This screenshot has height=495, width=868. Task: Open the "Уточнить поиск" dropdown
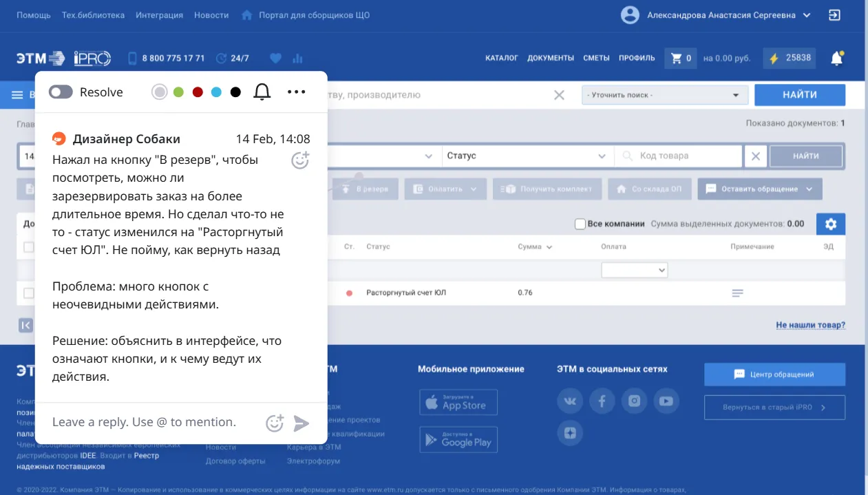(x=665, y=94)
